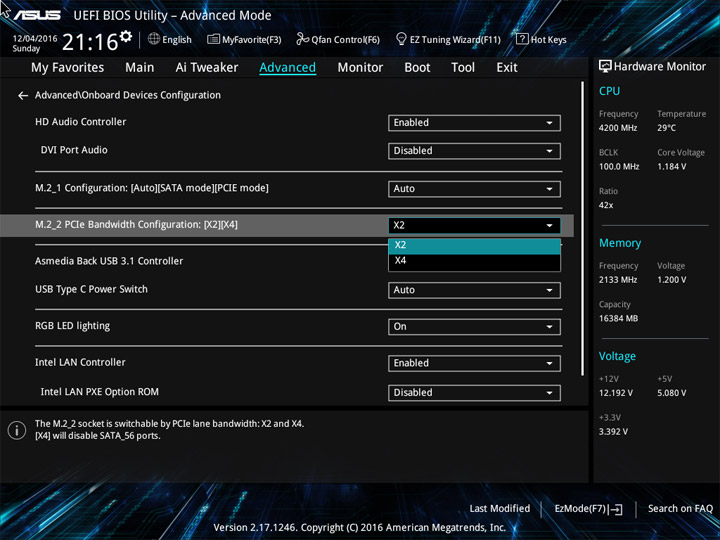Select X4 option in the open list

coord(474,261)
